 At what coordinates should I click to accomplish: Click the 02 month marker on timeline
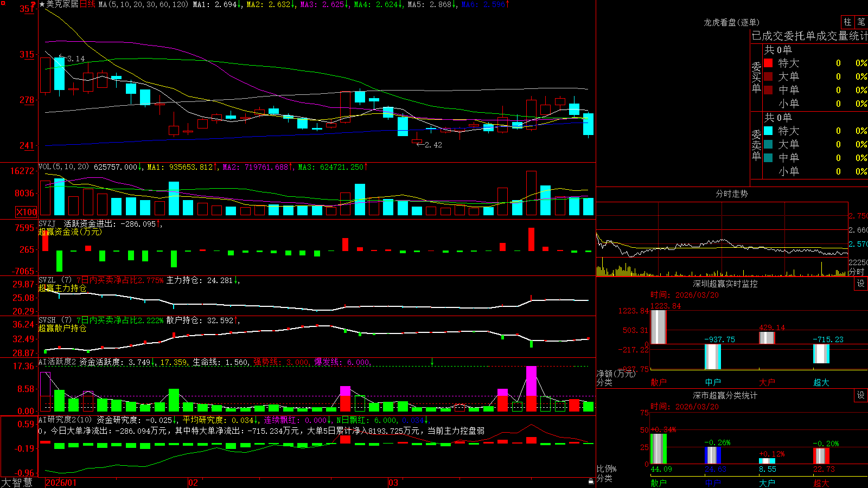pos(193,483)
